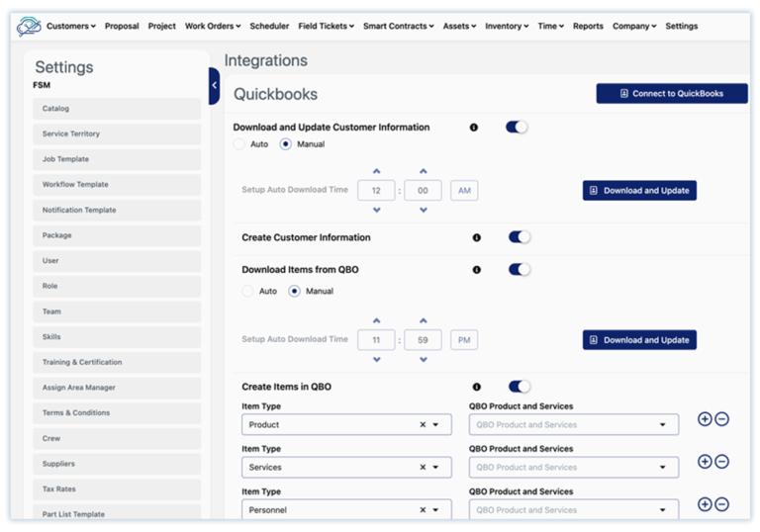Open QBO Product and Services dropdown for Services
The width and height of the screenshot is (760, 532).
click(x=574, y=468)
